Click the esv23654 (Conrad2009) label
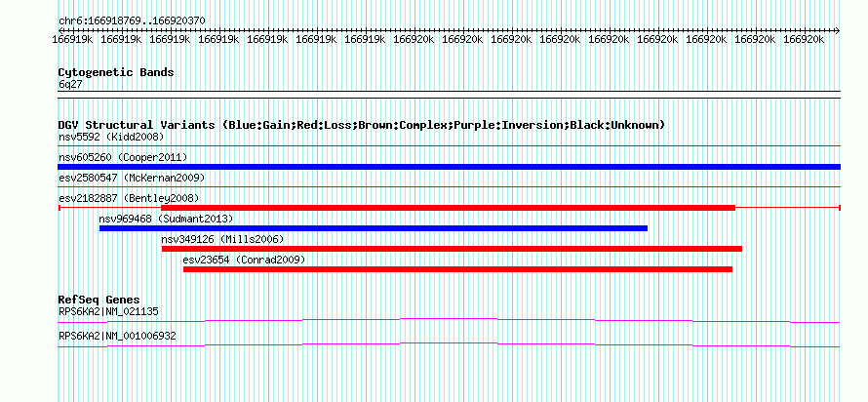The width and height of the screenshot is (868, 402). coord(244,260)
